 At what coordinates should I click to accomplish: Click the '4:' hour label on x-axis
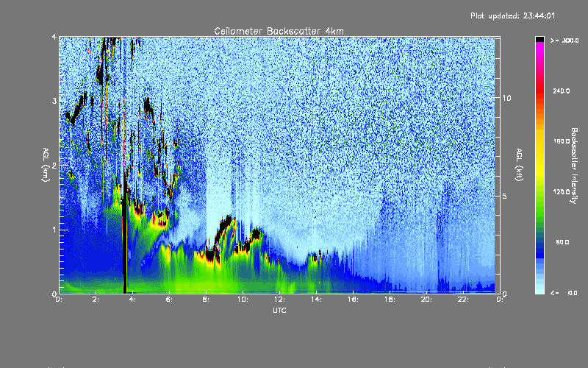pos(132,300)
